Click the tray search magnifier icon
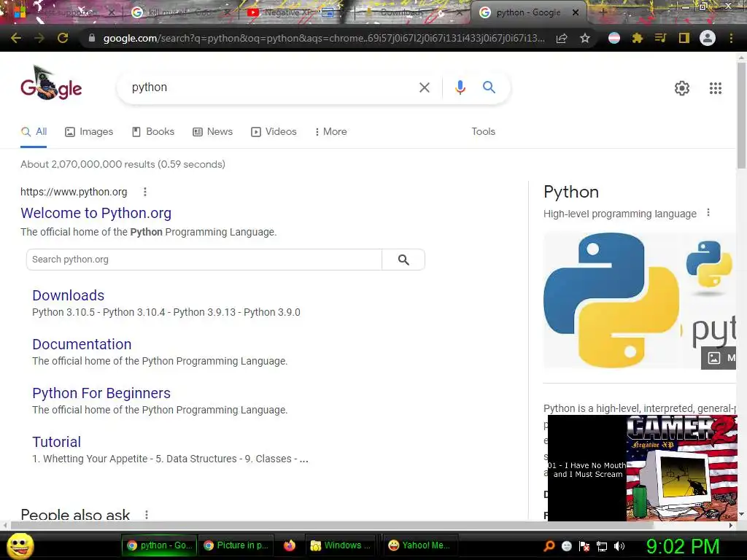The width and height of the screenshot is (747, 560). coord(549,546)
